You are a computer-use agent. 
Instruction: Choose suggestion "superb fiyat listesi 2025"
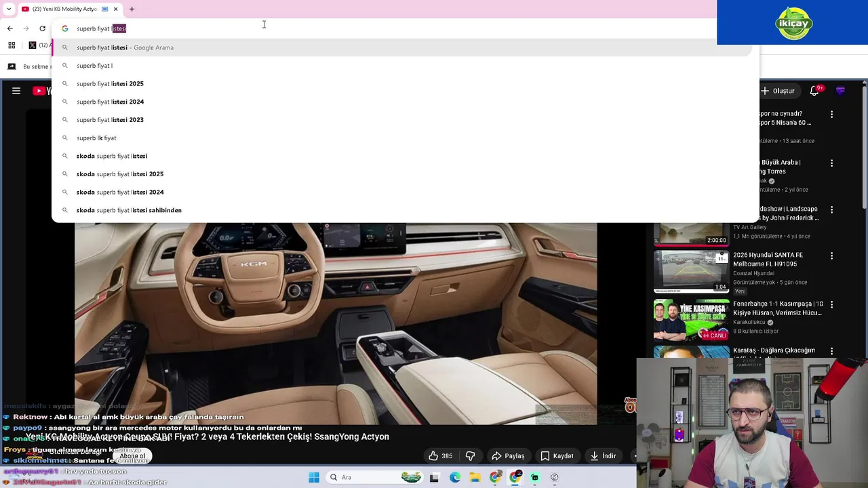[402, 83]
